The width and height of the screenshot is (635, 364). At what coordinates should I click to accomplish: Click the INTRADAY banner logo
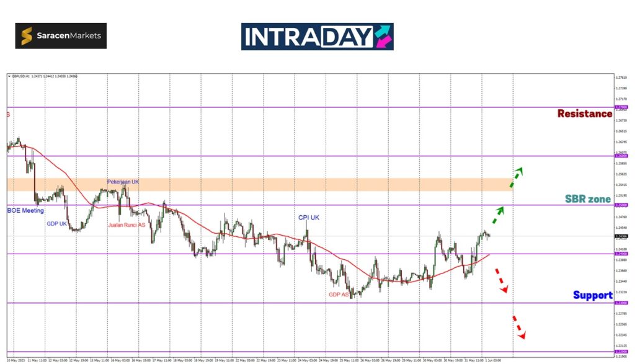tap(317, 37)
